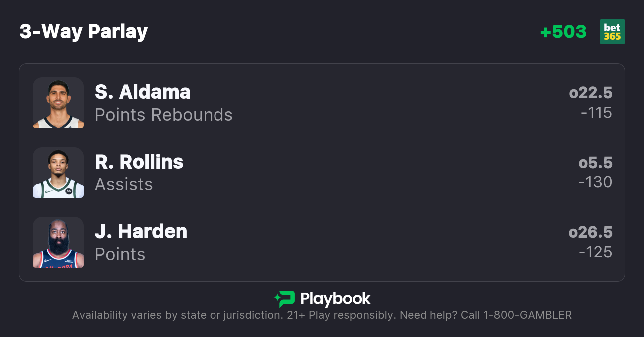Viewport: 644px width, 337px height.
Task: Click the -115 odds value
Action: pos(596,113)
